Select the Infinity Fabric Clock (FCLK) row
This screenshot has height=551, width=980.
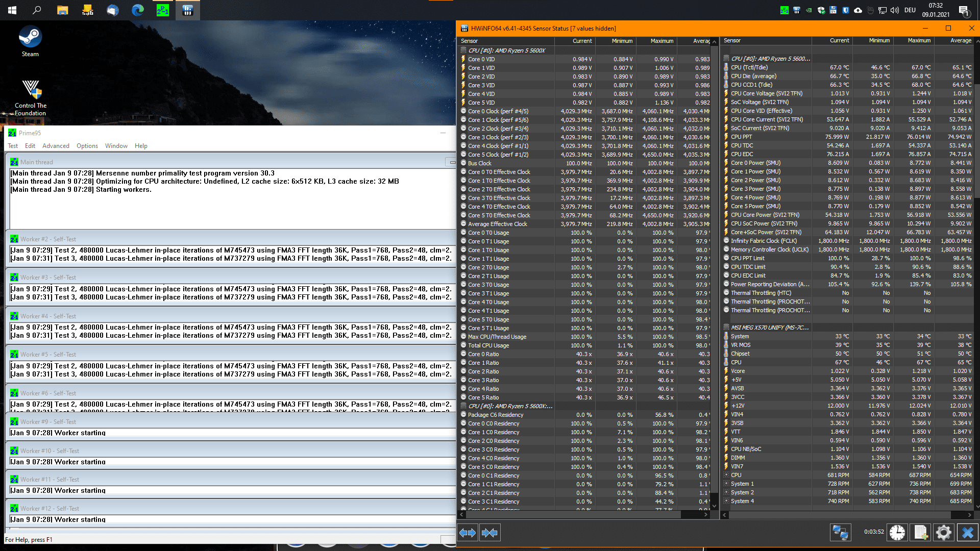pyautogui.click(x=848, y=241)
